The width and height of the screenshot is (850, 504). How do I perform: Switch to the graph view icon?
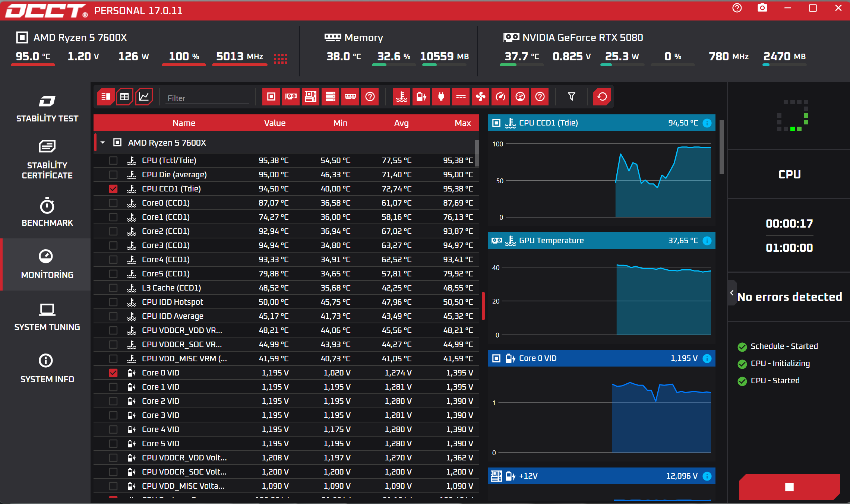144,97
